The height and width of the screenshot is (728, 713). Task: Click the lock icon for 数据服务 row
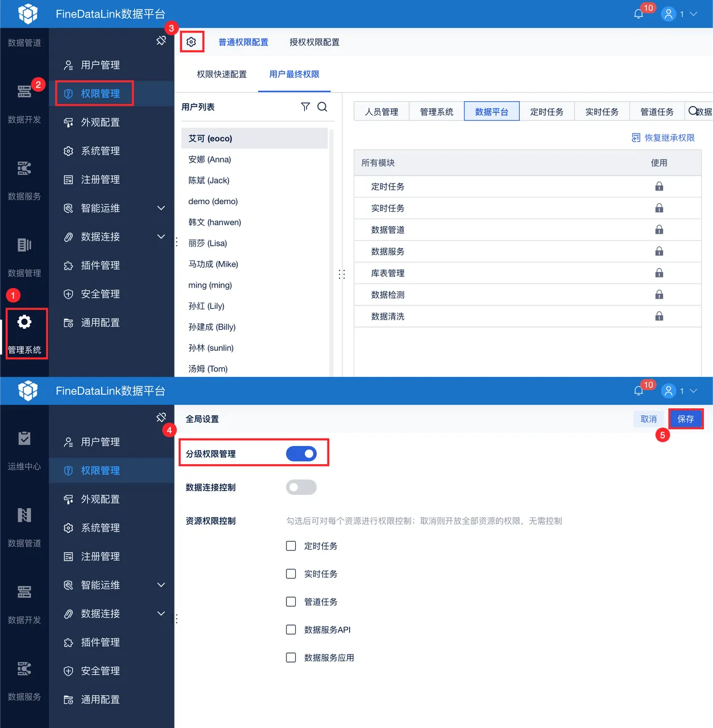click(x=659, y=251)
